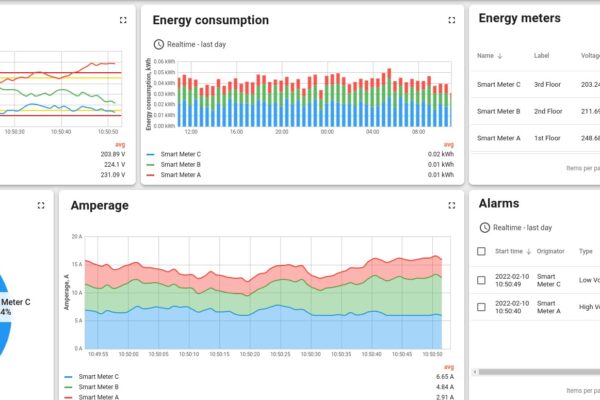This screenshot has height=400, width=600.
Task: Select the Smart Meter C alarm checkbox
Action: tap(482, 280)
